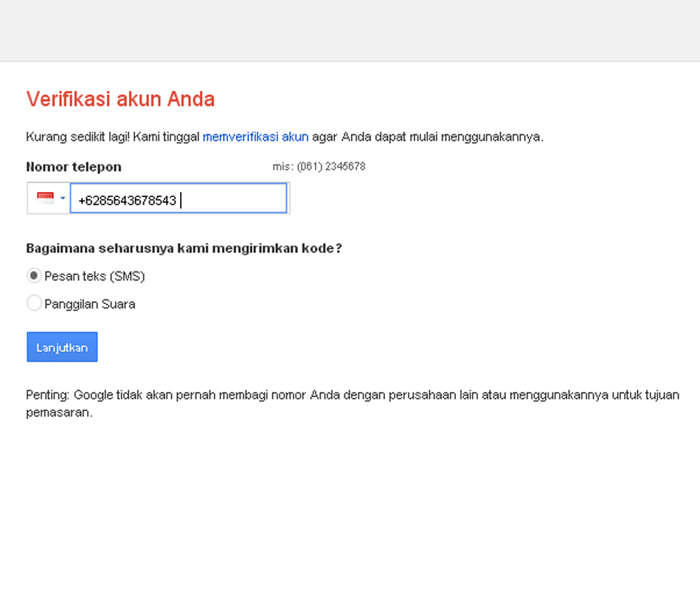Choose the Panggilan Suara radio button

34,303
